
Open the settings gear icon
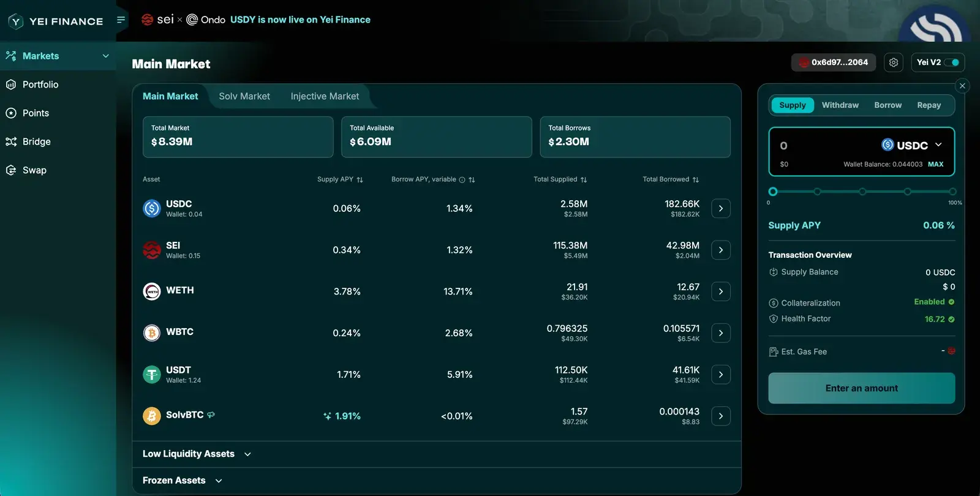point(894,62)
